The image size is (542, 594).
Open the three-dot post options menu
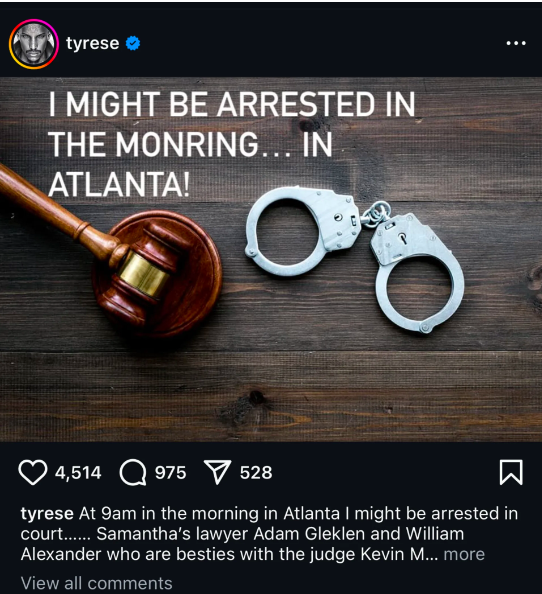click(x=516, y=43)
